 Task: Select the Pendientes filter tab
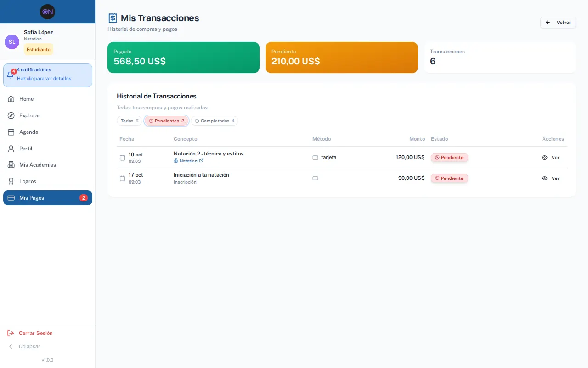[x=166, y=121]
